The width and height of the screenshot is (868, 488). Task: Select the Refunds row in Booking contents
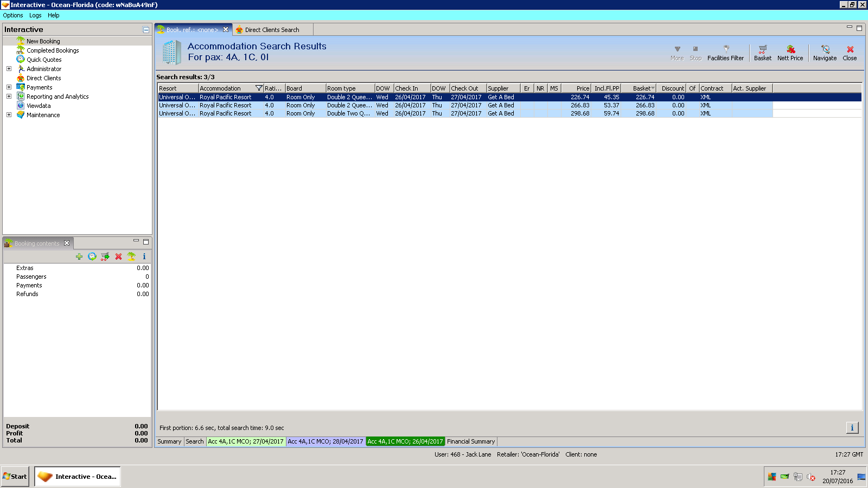77,294
